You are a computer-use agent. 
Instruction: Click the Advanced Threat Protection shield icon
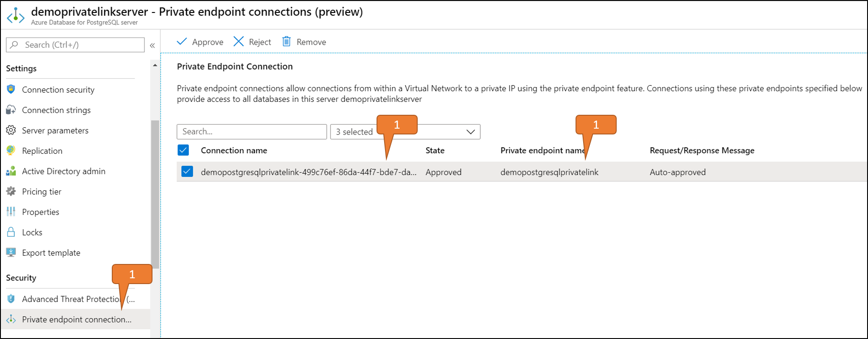tap(11, 299)
